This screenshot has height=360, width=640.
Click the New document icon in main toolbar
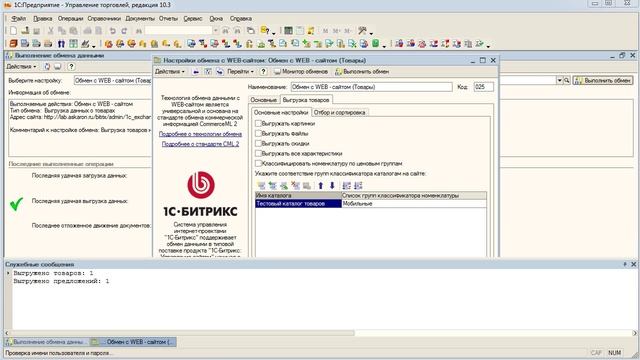coord(13,31)
